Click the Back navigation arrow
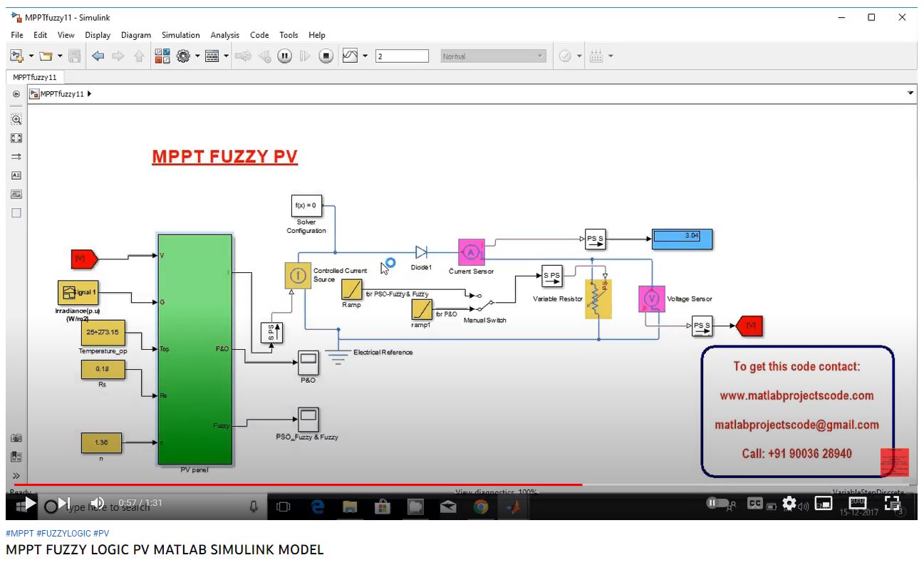 point(98,56)
